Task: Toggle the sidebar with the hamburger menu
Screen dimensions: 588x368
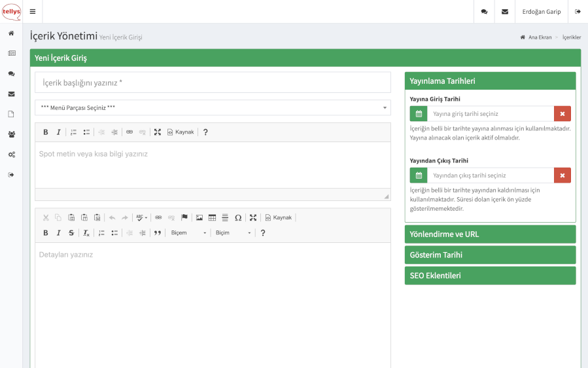Action: click(33, 12)
